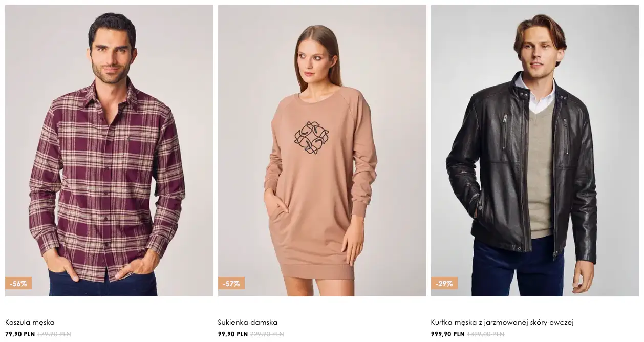This screenshot has width=644, height=342.
Task: Open the plaid shirt product photo
Action: click(x=109, y=151)
